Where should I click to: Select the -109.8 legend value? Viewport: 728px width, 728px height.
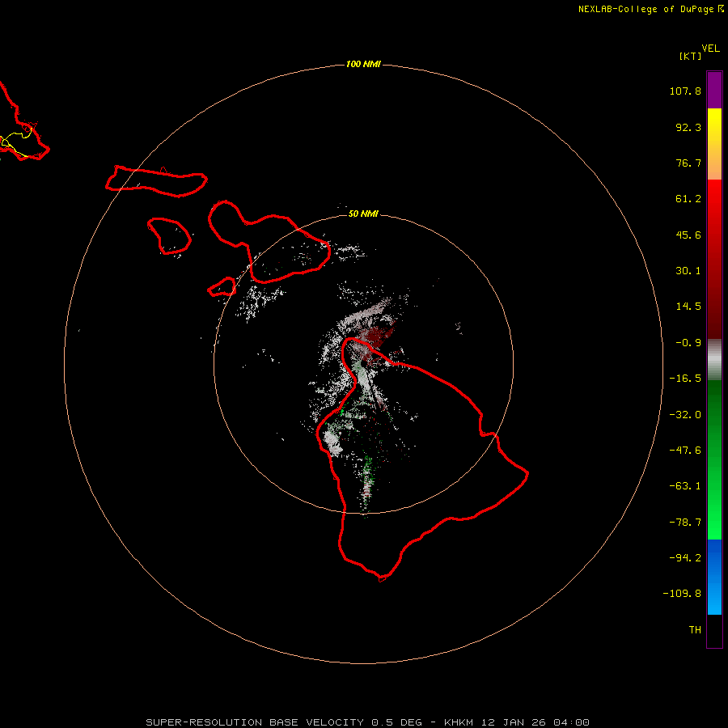tap(682, 594)
